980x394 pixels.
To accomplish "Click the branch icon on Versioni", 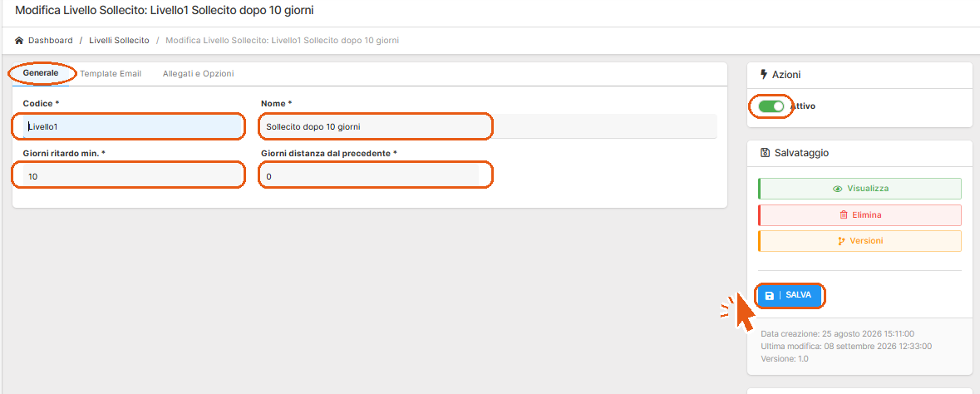I will coord(841,241).
